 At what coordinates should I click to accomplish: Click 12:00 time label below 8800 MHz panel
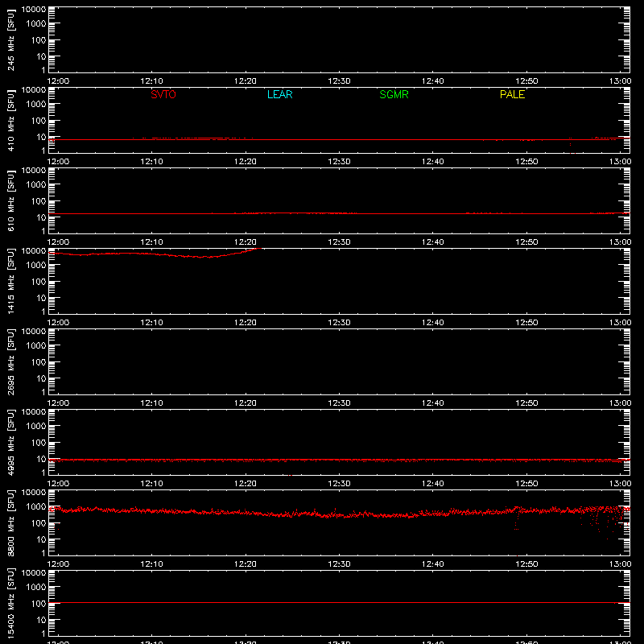pyautogui.click(x=58, y=564)
